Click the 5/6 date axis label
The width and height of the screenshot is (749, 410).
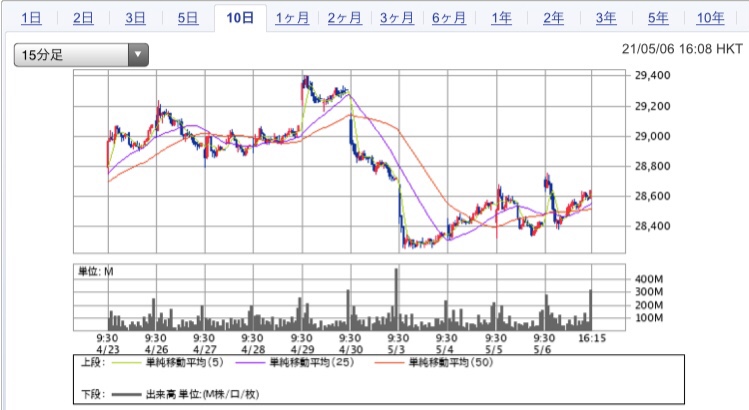point(542,350)
